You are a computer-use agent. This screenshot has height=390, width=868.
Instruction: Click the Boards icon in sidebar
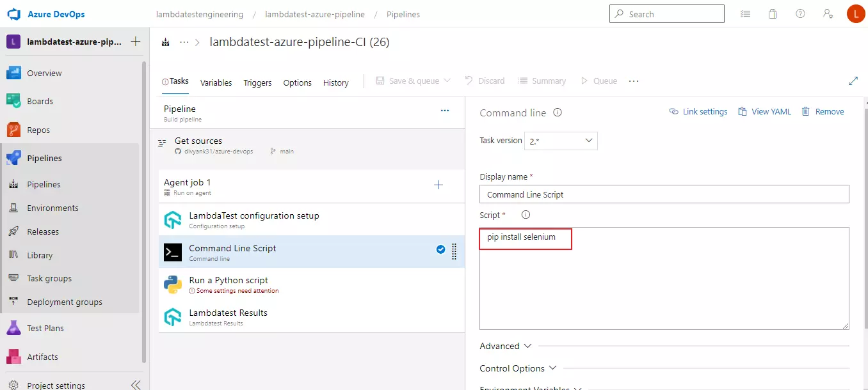pos(14,101)
